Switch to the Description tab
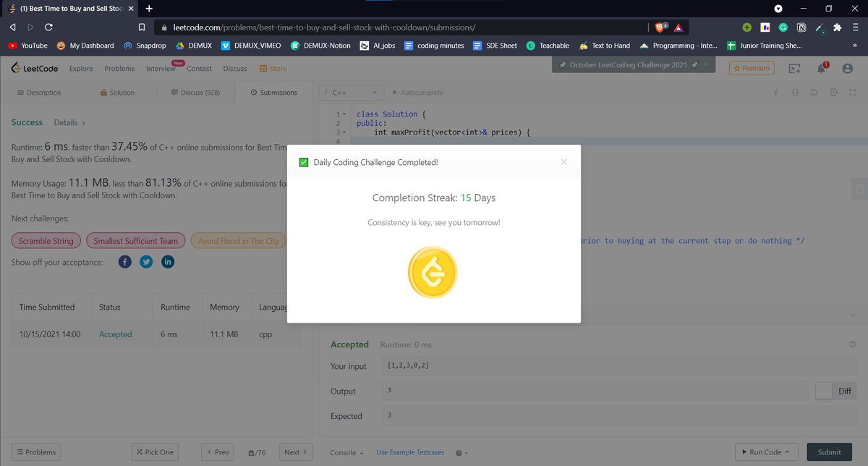 tap(39, 93)
